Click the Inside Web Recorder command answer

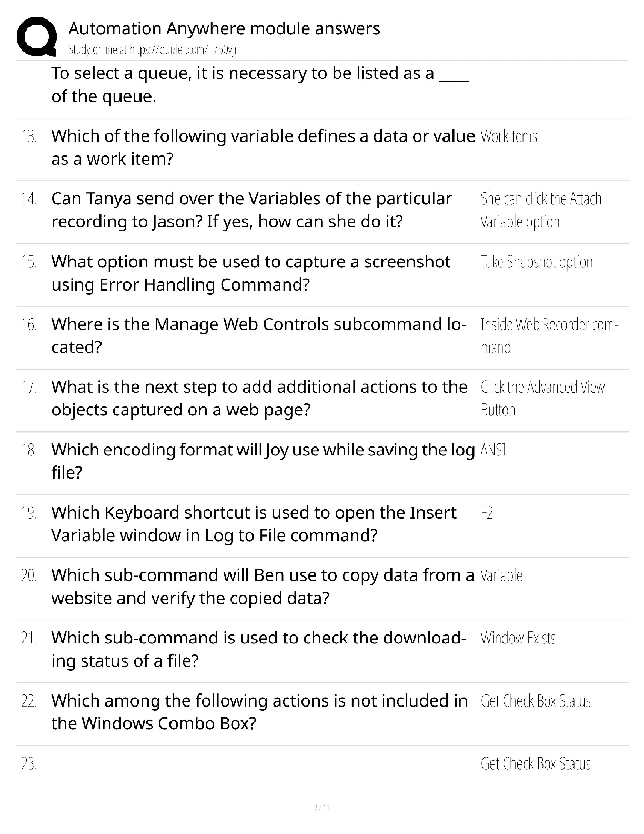(549, 336)
